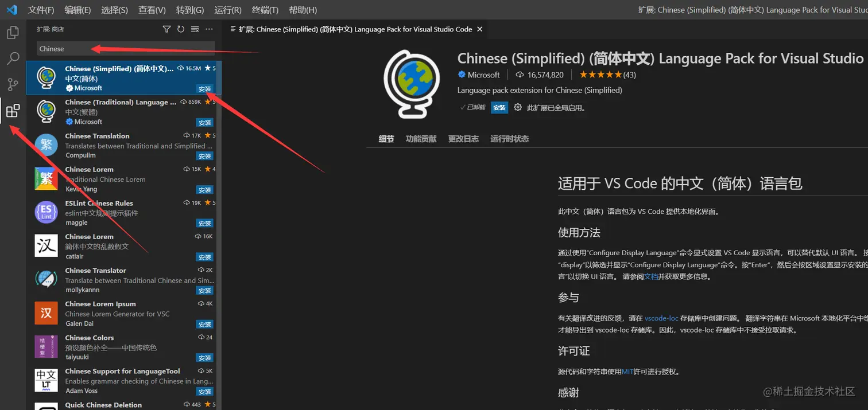Select the Quick Chinese Deletion entry
Screen dimensions: 868x410
point(123,405)
